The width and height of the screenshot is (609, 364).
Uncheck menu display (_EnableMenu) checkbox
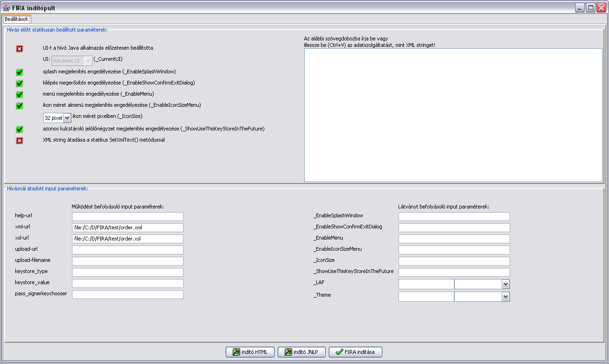(x=20, y=94)
